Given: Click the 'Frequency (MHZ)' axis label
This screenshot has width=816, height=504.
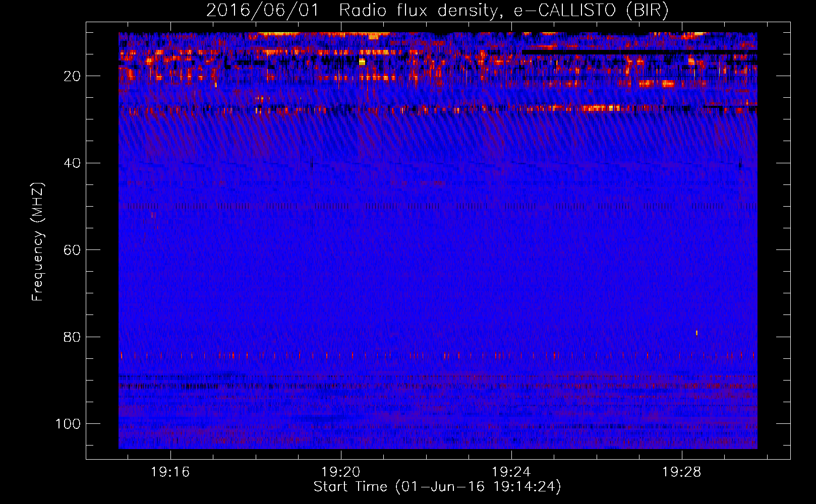Looking at the screenshot, I should tap(38, 242).
